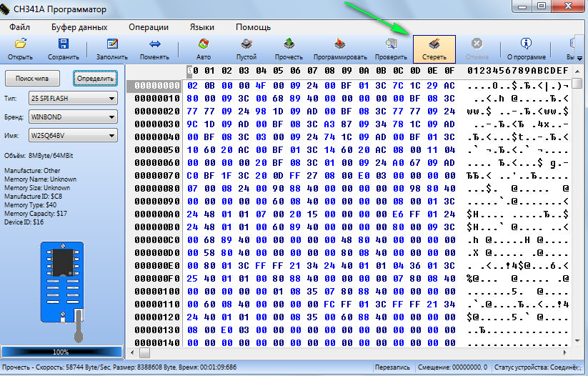Click the 100% progress bar

61,352
